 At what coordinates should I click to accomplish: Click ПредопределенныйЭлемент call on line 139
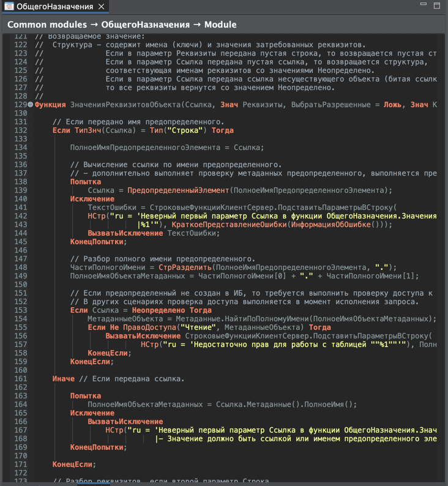pyautogui.click(x=178, y=190)
